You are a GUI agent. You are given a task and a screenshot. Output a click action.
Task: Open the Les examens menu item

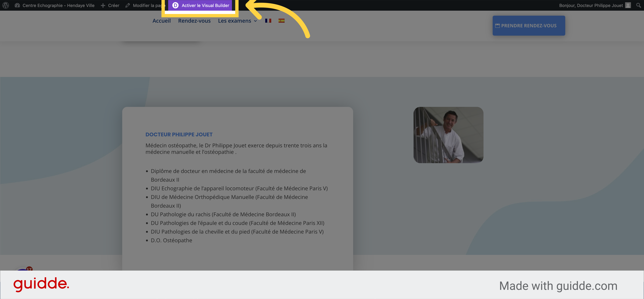(x=234, y=21)
